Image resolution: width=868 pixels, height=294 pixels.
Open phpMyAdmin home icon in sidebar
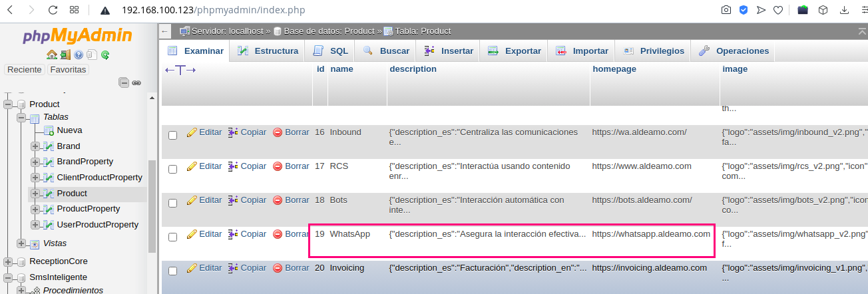(x=52, y=55)
